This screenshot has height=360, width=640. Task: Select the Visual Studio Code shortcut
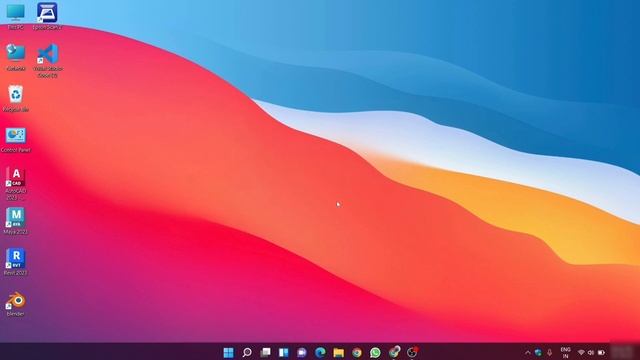48,60
